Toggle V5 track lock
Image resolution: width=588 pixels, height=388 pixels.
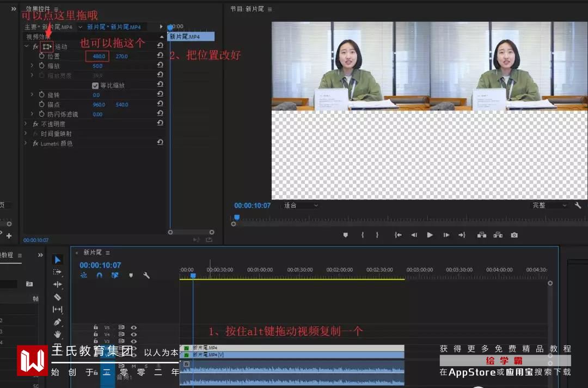(x=96, y=327)
